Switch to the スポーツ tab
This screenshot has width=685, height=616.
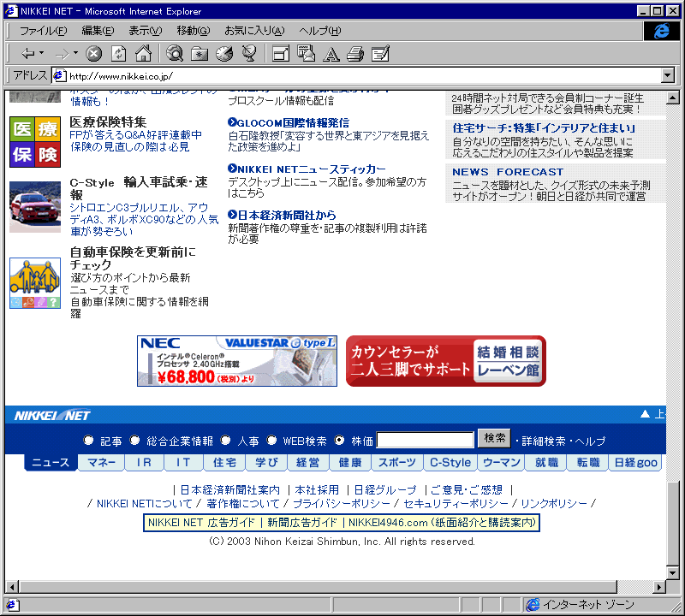tap(397, 463)
